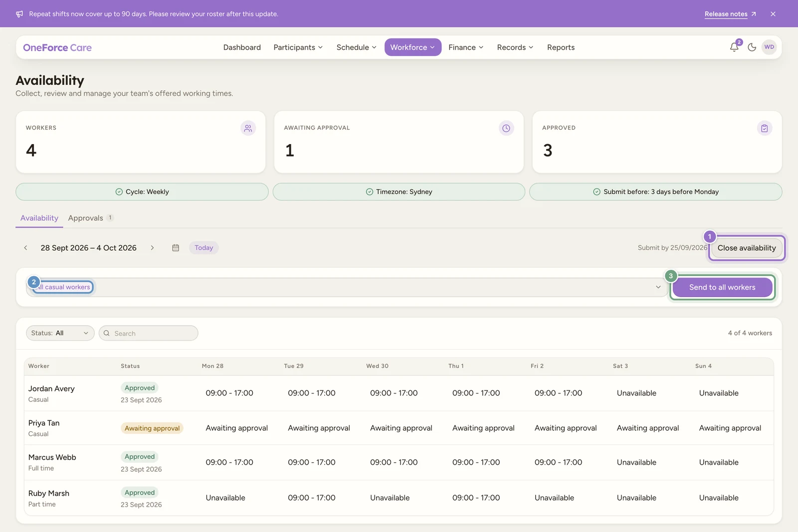Viewport: 798px width, 532px height.
Task: Jump to Today
Action: click(x=203, y=248)
